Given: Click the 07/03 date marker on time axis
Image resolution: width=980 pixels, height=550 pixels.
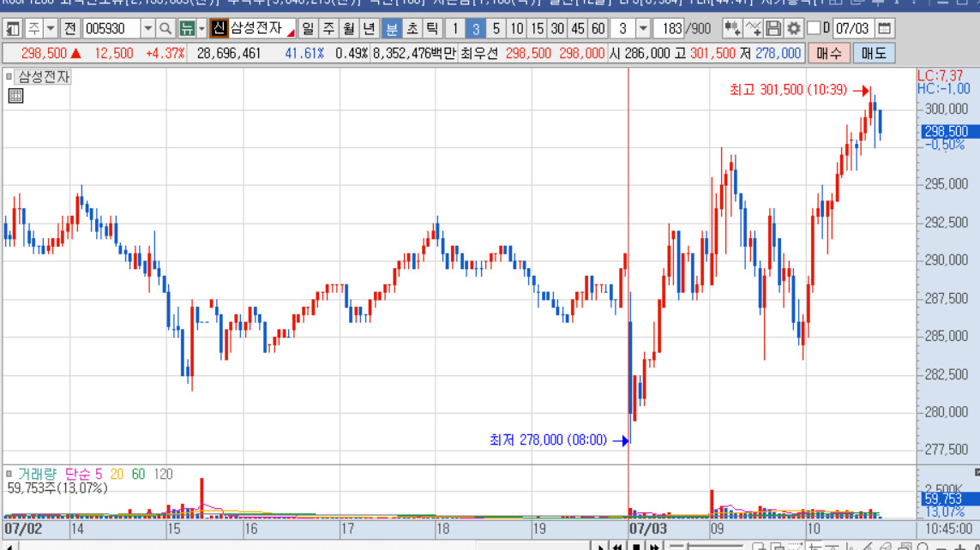Looking at the screenshot, I should (x=648, y=529).
